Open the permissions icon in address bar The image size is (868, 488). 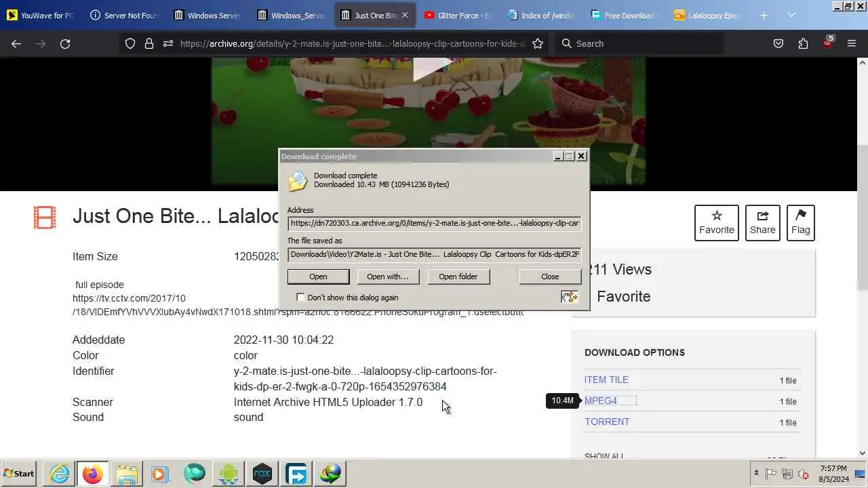pyautogui.click(x=167, y=43)
